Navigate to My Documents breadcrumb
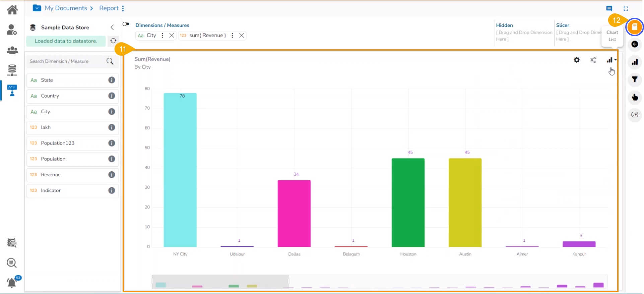 (x=66, y=8)
